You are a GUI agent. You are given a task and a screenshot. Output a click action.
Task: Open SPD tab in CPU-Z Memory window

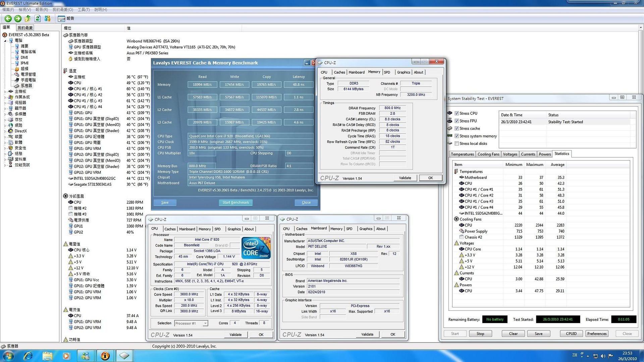pyautogui.click(x=387, y=72)
